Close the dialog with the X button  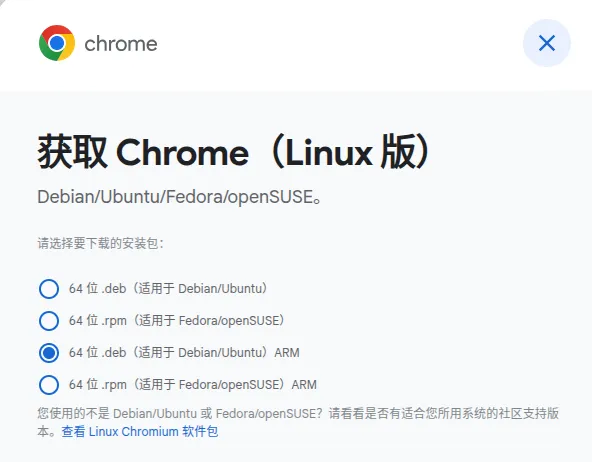pyautogui.click(x=547, y=43)
